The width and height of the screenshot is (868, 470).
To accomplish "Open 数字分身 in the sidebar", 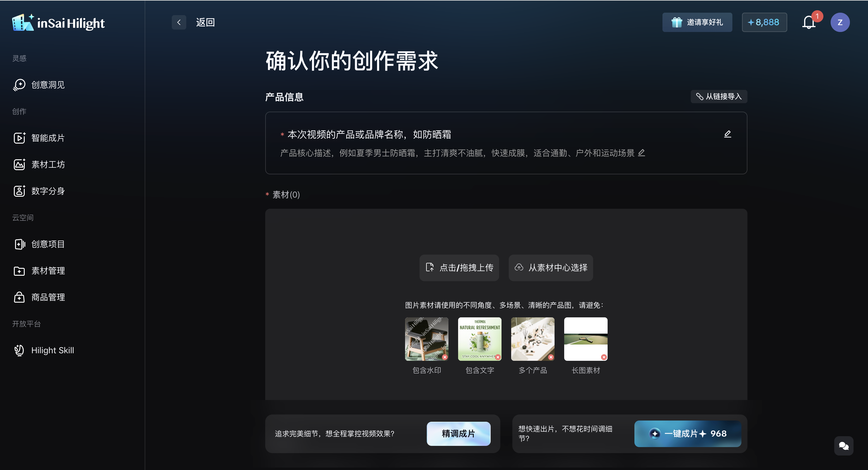I will tap(39, 191).
